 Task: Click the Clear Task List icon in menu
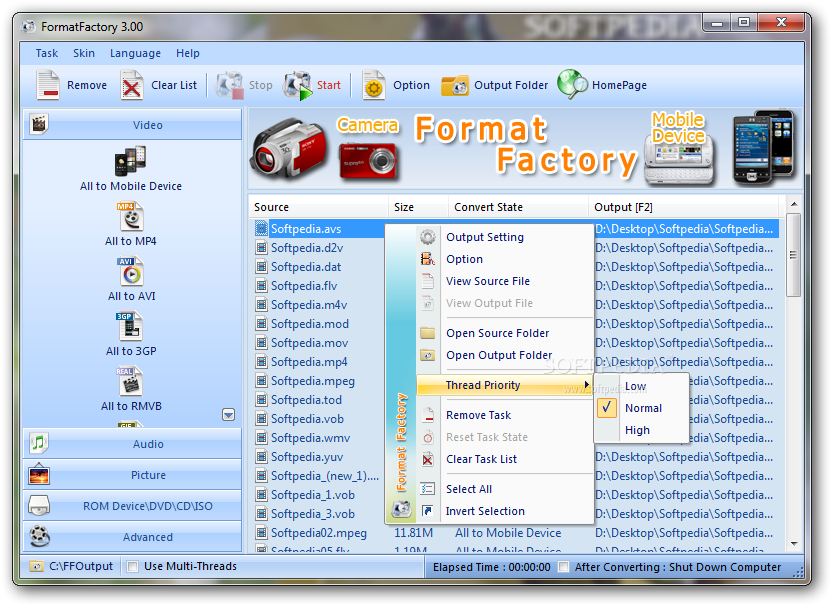(428, 459)
